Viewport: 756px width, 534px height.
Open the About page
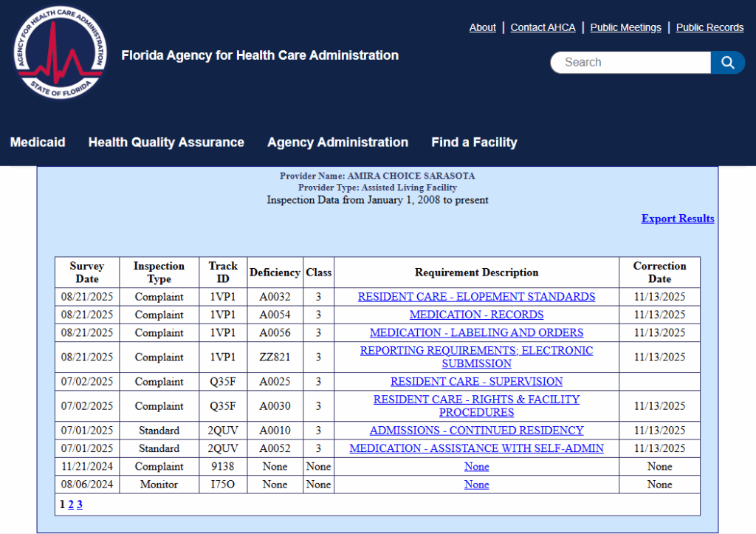(x=482, y=27)
